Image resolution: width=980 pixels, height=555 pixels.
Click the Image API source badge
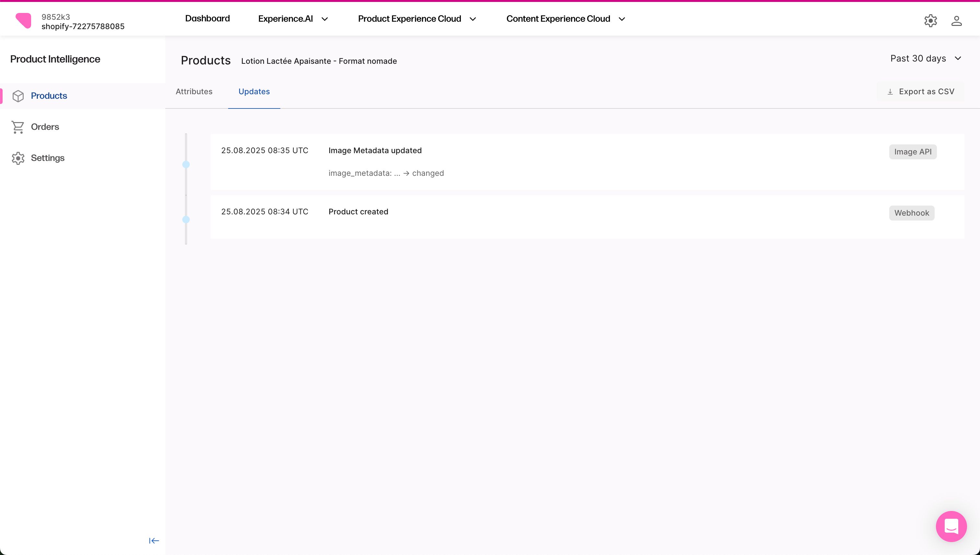pos(913,151)
